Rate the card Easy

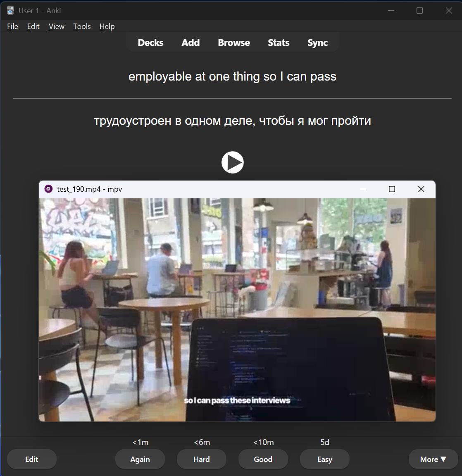pos(325,459)
